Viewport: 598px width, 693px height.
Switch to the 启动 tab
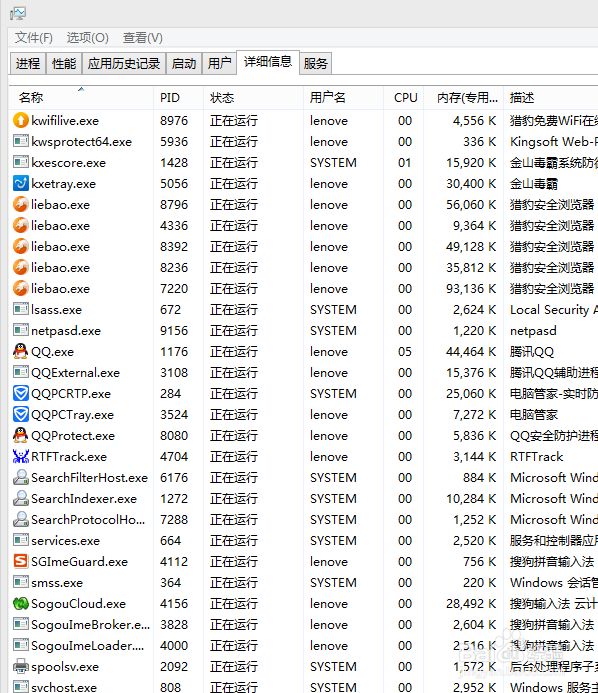tap(184, 64)
